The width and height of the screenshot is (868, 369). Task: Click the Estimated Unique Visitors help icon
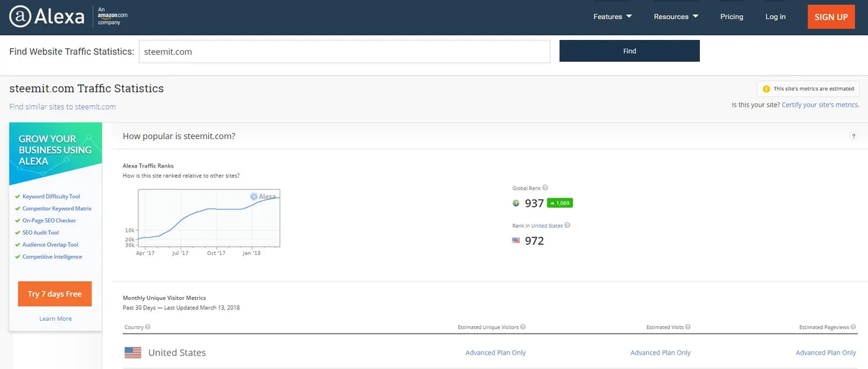pos(523,327)
